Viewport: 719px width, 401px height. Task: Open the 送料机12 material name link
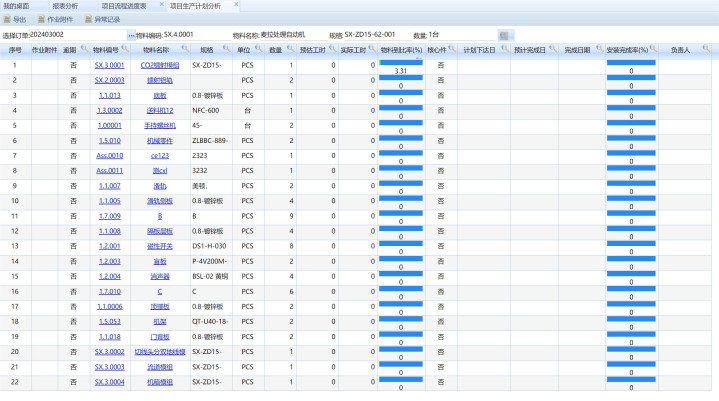157,109
